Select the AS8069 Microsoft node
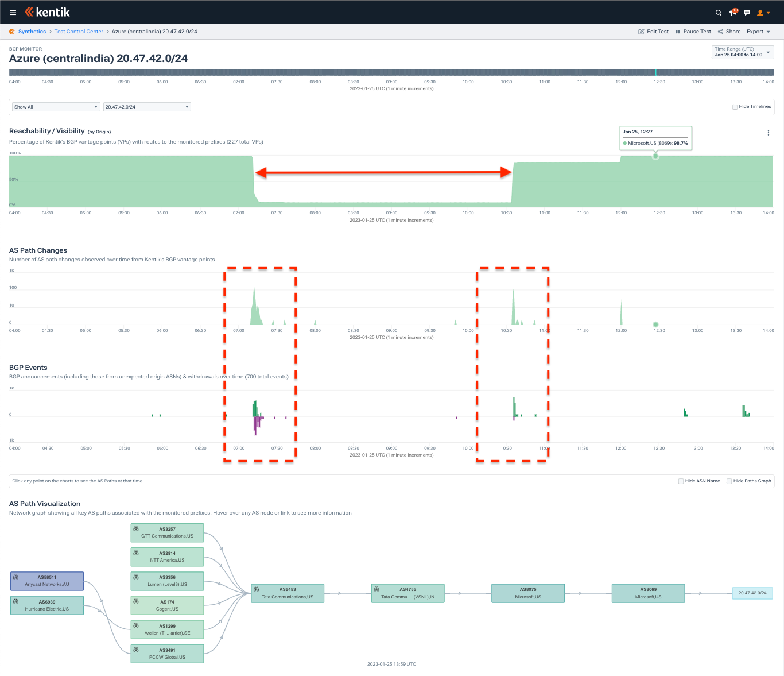This screenshot has height=676, width=784. pyautogui.click(x=649, y=593)
